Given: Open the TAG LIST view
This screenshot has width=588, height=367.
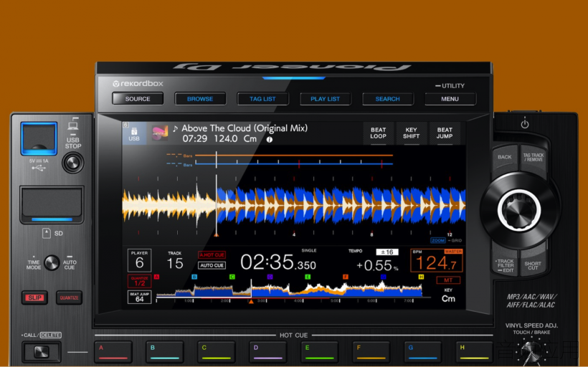Looking at the screenshot, I should pos(262,99).
